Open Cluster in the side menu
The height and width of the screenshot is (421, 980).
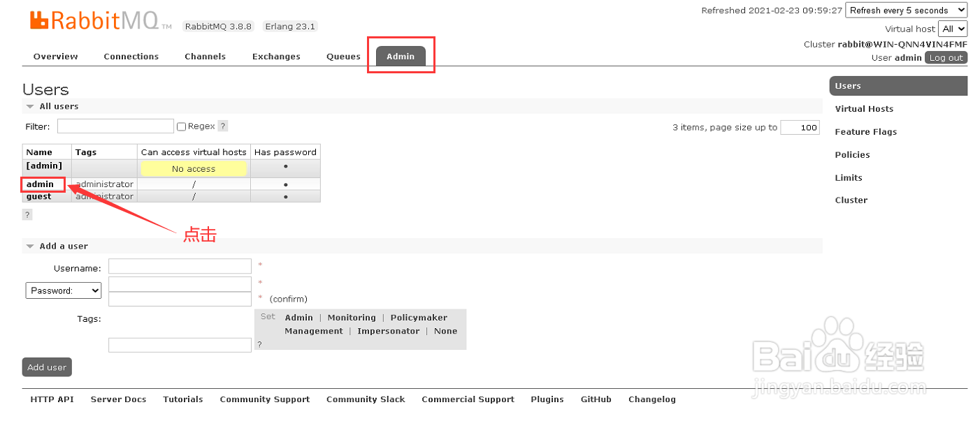(x=851, y=200)
